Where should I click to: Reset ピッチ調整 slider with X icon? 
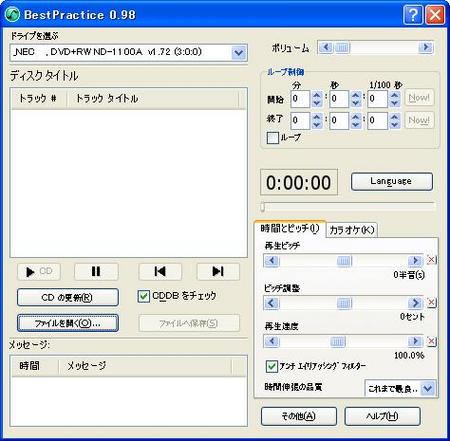431,303
